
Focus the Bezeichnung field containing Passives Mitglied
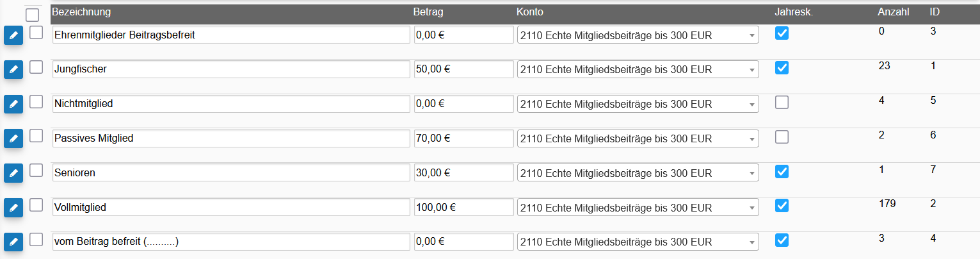(231, 138)
